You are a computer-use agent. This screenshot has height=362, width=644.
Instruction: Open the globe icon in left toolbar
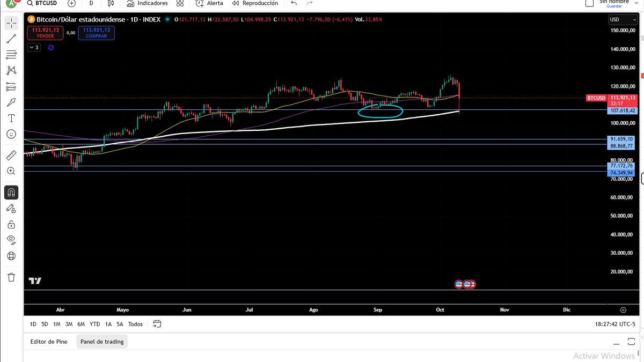(x=11, y=256)
